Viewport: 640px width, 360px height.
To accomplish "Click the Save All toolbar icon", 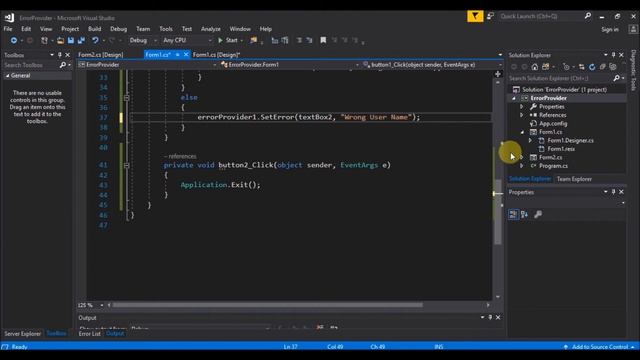I will point(81,40).
